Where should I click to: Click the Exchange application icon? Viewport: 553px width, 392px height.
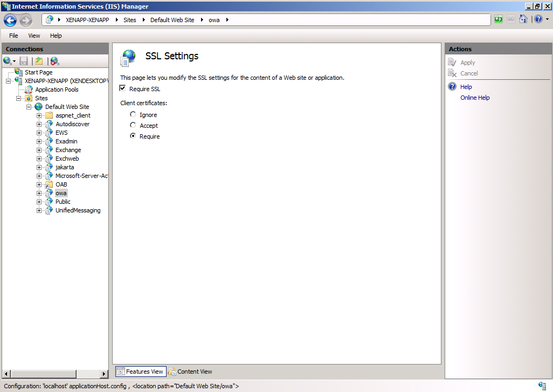click(x=49, y=150)
